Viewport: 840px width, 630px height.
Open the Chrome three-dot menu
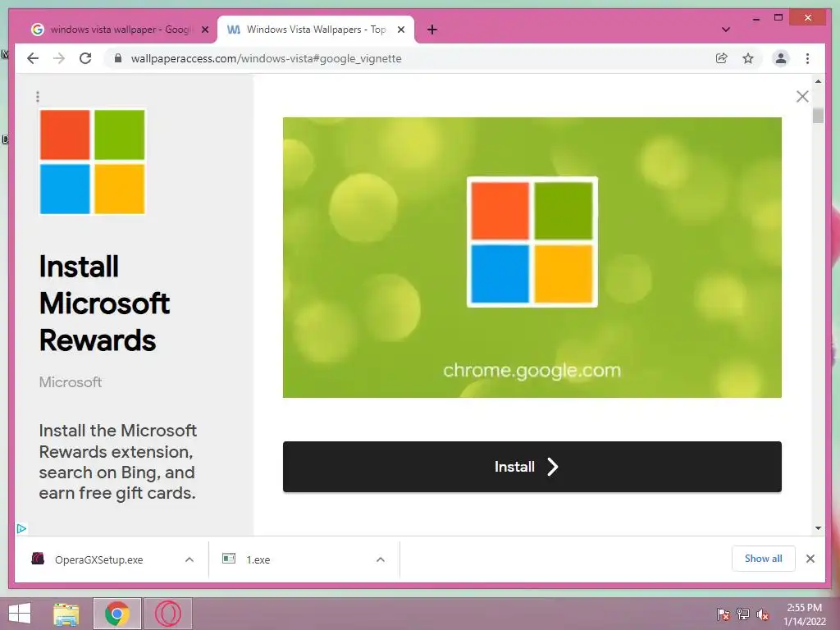point(807,58)
